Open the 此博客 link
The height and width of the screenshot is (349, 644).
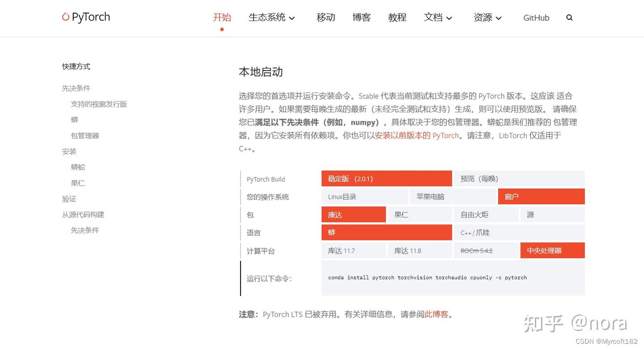tap(436, 315)
